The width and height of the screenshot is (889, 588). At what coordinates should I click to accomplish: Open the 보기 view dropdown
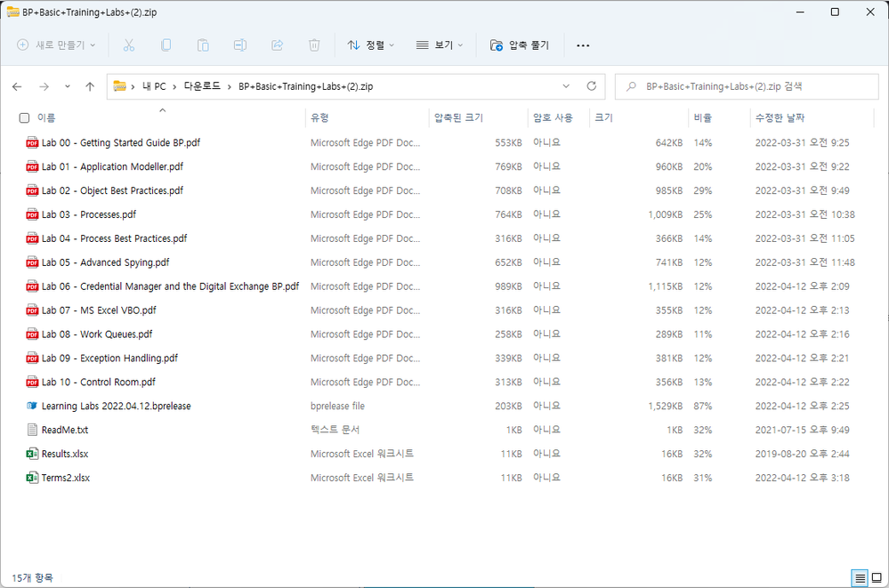point(440,45)
